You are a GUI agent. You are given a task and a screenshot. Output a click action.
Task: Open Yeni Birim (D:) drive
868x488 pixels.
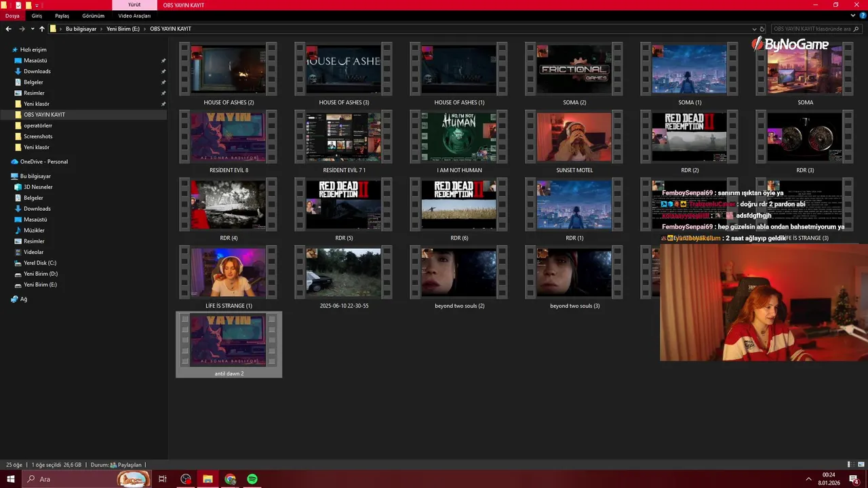[x=41, y=274]
